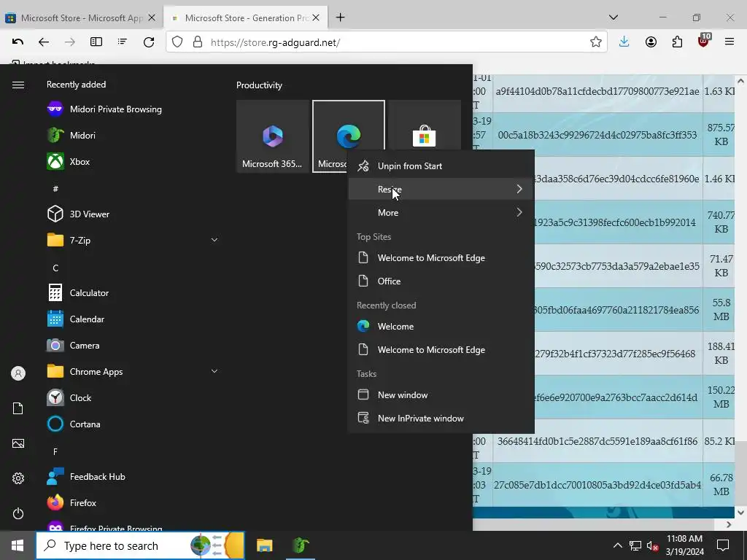Viewport: 747px width, 560px height.
Task: Click the 66.78 MB size cell
Action: (x=721, y=484)
